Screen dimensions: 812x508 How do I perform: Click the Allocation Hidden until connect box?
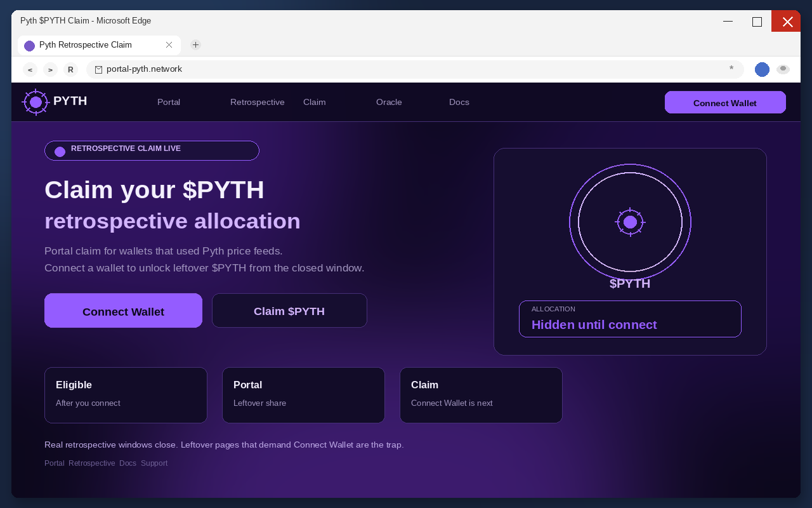point(630,319)
